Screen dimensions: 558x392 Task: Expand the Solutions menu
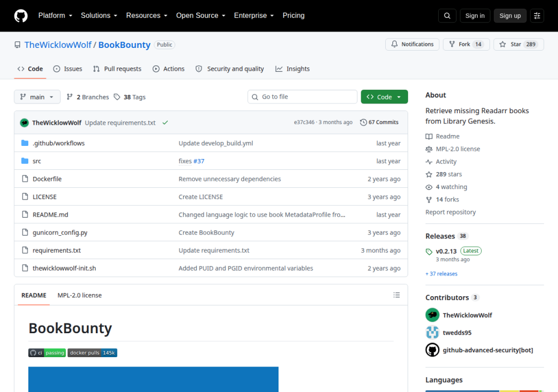pyautogui.click(x=99, y=15)
